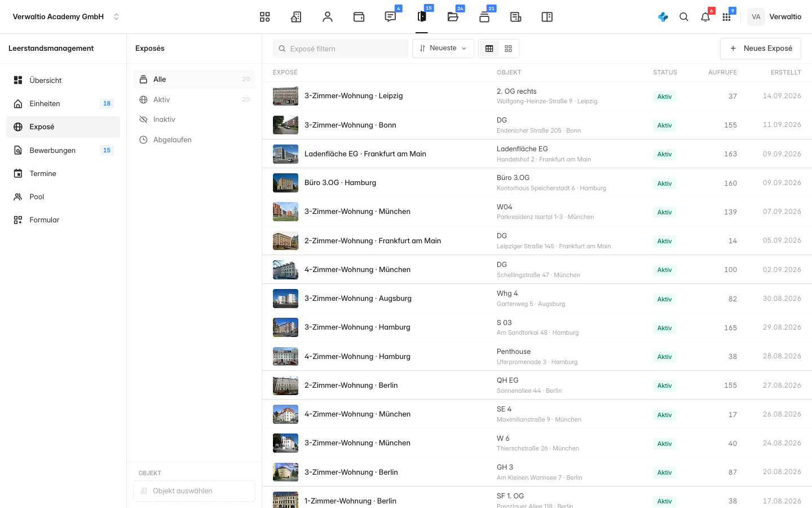Show Alle exposés filter
812x508 pixels.
(194, 80)
